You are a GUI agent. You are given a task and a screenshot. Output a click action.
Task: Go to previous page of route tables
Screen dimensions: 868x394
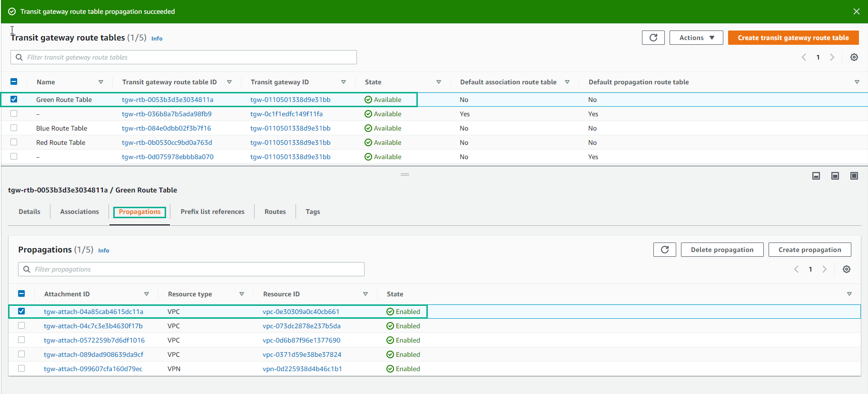[x=804, y=57]
